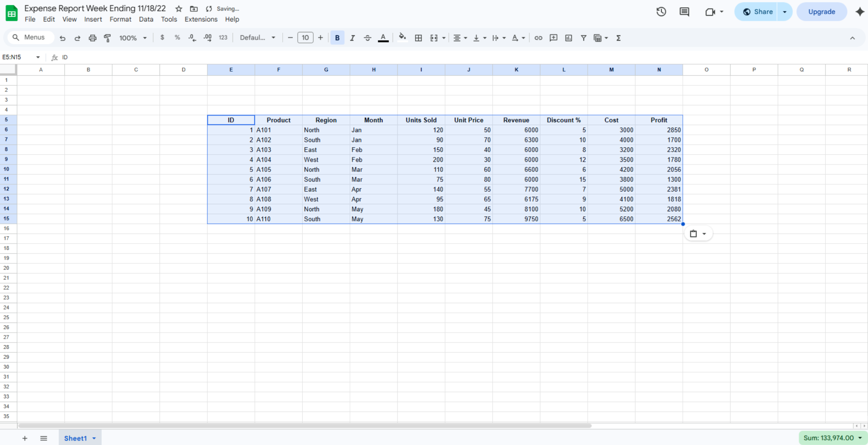
Task: Open the name box dropdown arrow
Action: click(x=38, y=57)
